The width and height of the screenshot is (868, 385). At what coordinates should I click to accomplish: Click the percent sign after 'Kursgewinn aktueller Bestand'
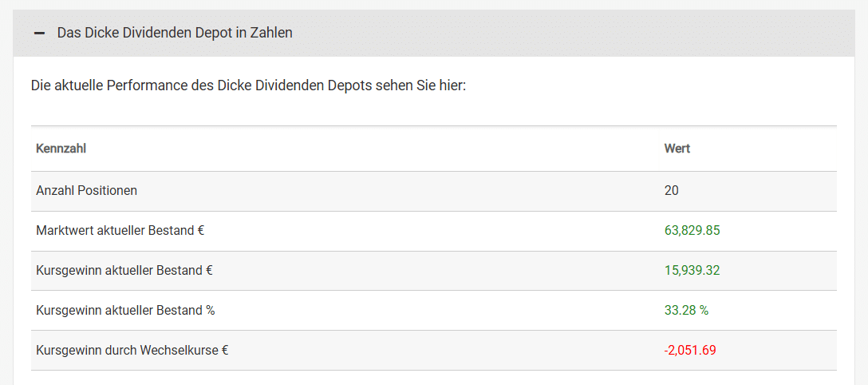pos(210,311)
